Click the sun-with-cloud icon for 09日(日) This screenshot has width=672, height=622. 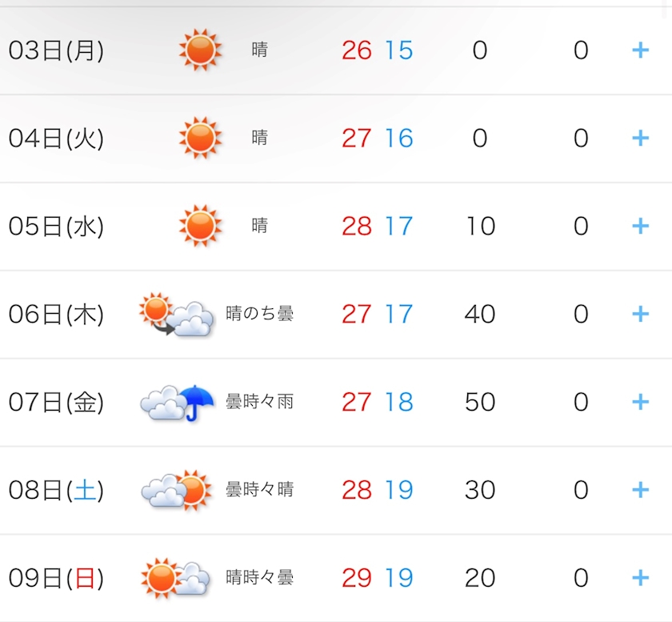pyautogui.click(x=175, y=578)
